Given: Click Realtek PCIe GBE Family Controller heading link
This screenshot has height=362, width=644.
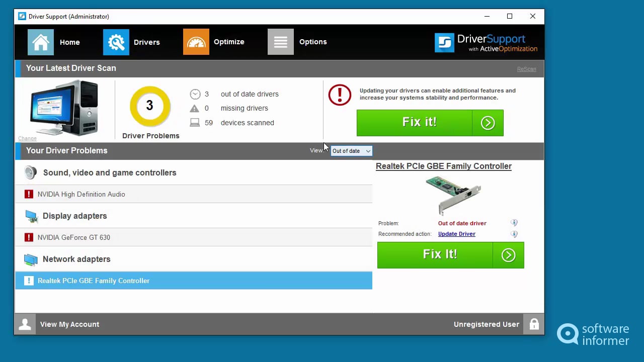Looking at the screenshot, I should coord(444,166).
